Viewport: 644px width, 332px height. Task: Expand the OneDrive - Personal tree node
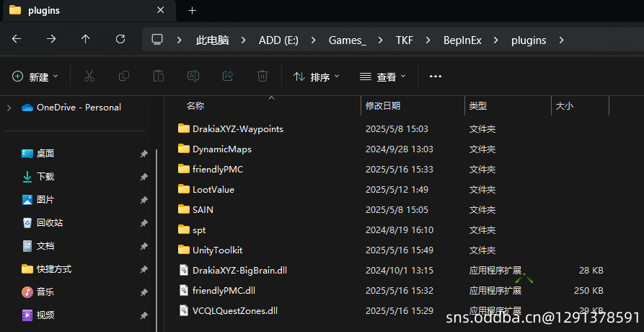(x=9, y=108)
